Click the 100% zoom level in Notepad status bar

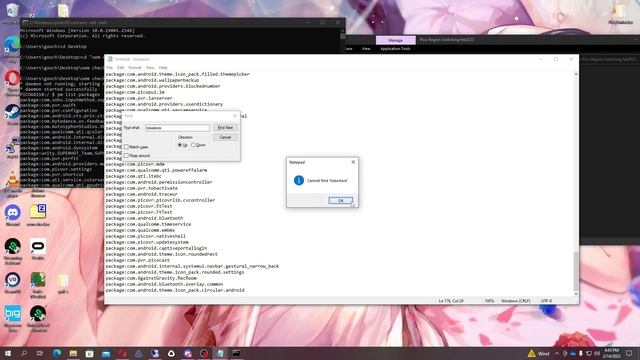(489, 301)
